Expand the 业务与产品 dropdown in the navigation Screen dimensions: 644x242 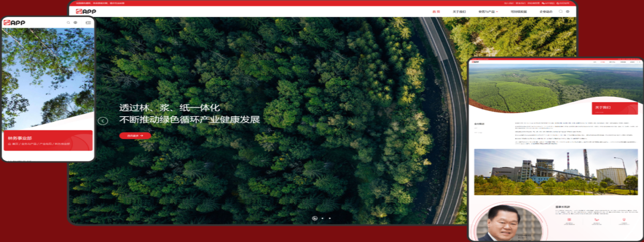click(488, 12)
